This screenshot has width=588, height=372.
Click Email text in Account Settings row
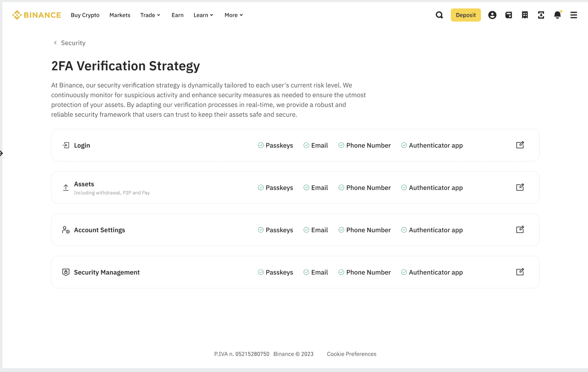[x=320, y=230]
